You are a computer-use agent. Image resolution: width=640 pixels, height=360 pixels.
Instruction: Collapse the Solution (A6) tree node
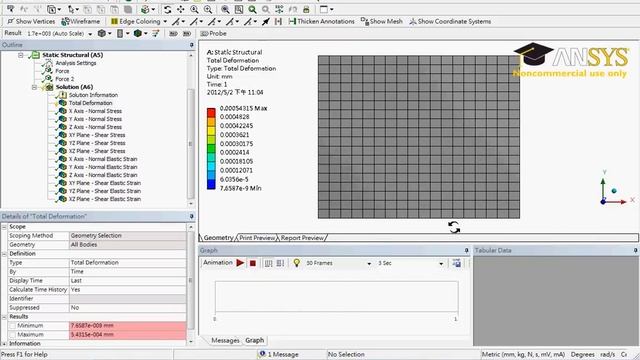pyautogui.click(x=34, y=87)
